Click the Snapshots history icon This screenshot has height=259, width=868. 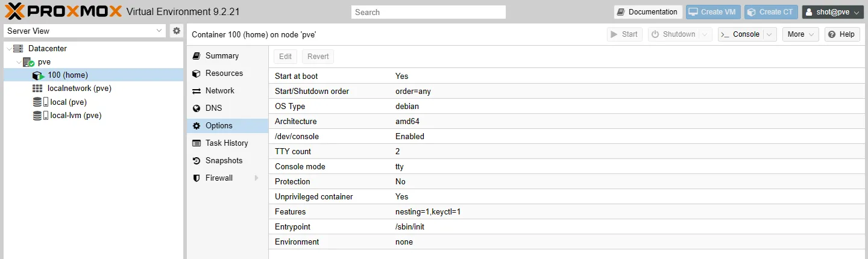[x=196, y=161]
